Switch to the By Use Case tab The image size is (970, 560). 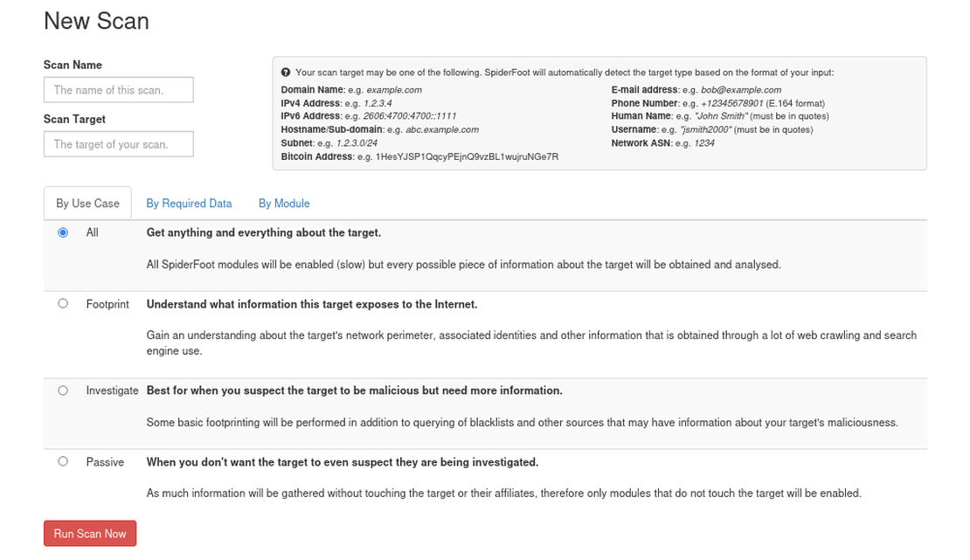click(87, 204)
